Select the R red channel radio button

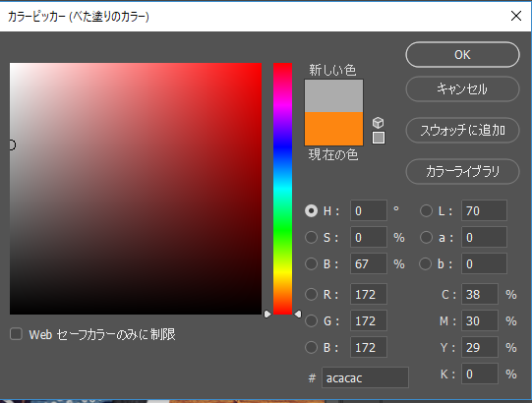[x=311, y=294]
